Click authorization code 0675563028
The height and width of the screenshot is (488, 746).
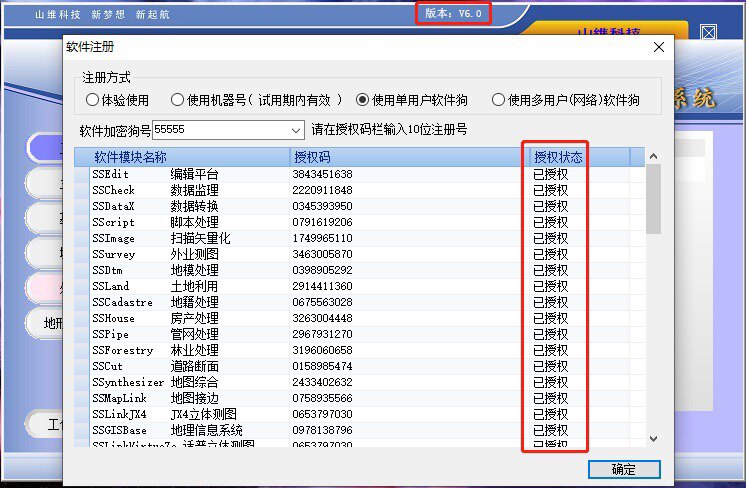pos(323,302)
